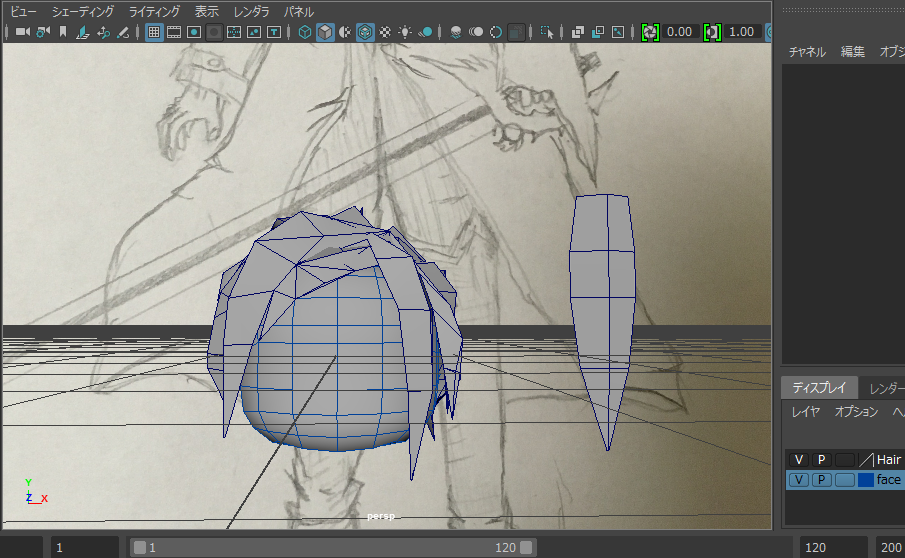Toggle Multisample Anti-aliasing icon

click(x=496, y=32)
